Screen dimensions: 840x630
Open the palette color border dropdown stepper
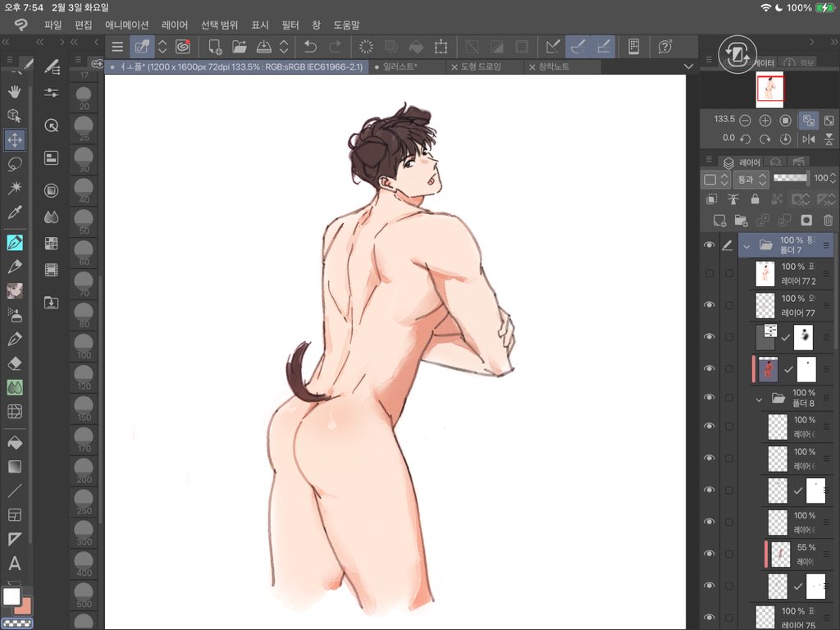tap(724, 179)
